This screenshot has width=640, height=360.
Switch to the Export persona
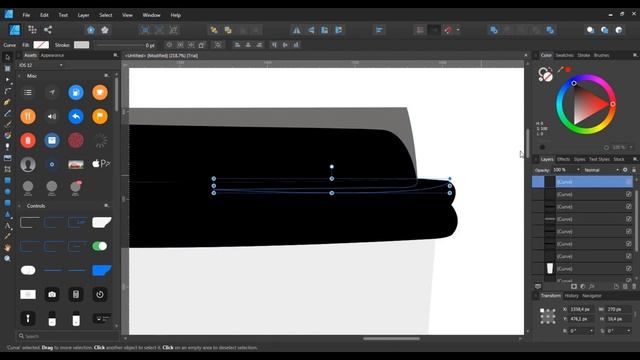tap(48, 30)
